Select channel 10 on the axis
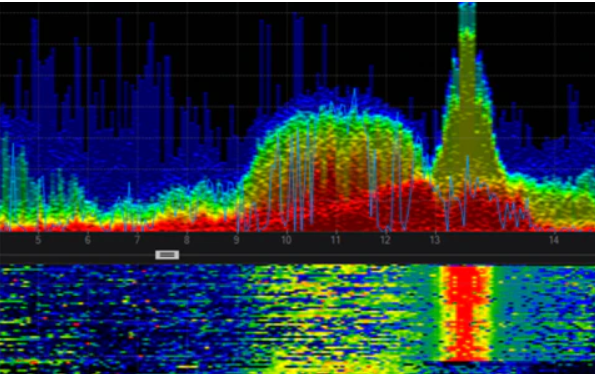 pyautogui.click(x=286, y=240)
